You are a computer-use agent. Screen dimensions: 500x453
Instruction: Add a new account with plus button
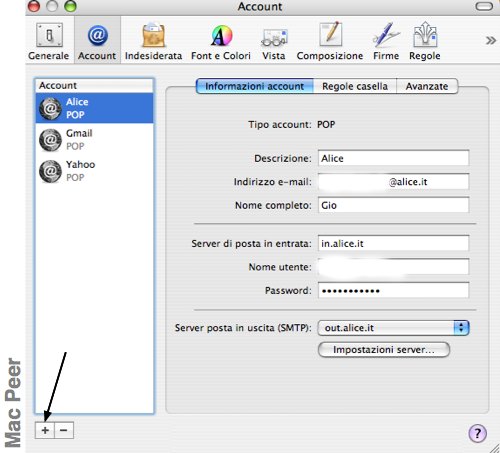coord(45,430)
